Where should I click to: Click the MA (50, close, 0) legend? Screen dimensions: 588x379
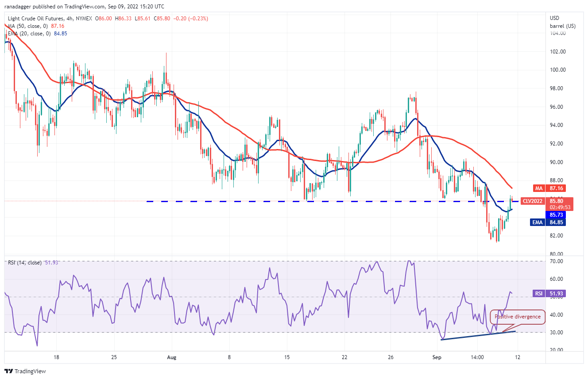coord(29,26)
